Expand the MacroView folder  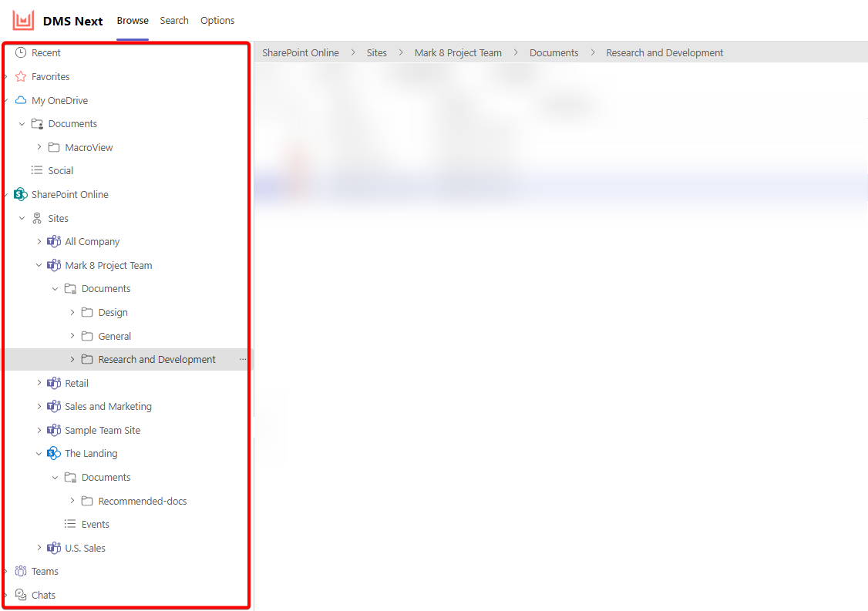click(38, 147)
